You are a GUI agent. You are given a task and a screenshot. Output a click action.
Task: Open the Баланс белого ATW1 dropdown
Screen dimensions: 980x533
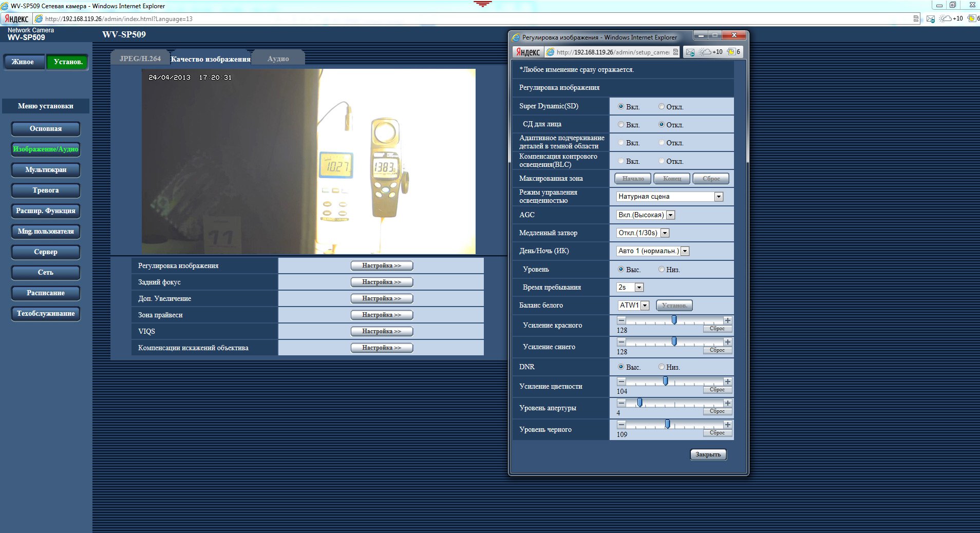(645, 306)
